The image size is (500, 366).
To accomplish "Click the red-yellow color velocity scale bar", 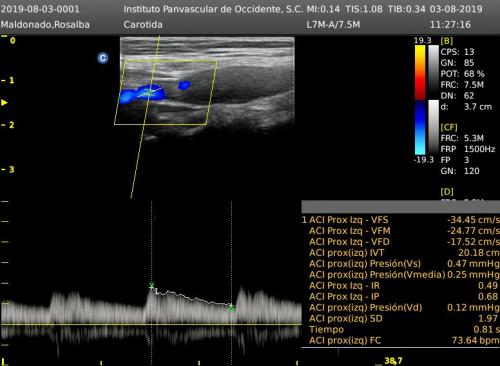I will click(420, 72).
